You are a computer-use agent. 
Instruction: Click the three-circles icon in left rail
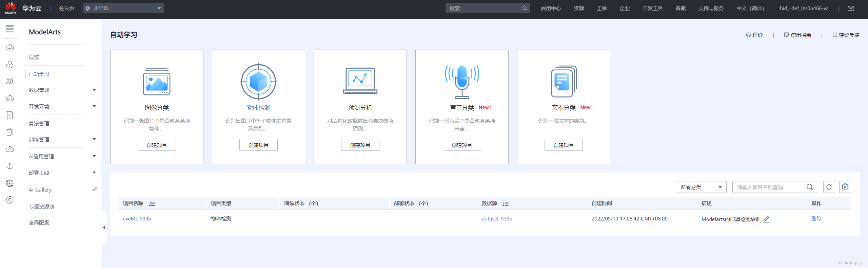10,64
